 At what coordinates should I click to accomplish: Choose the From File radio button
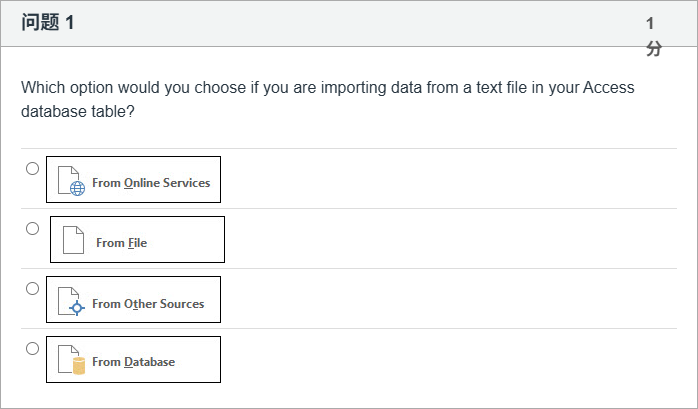click(x=33, y=229)
